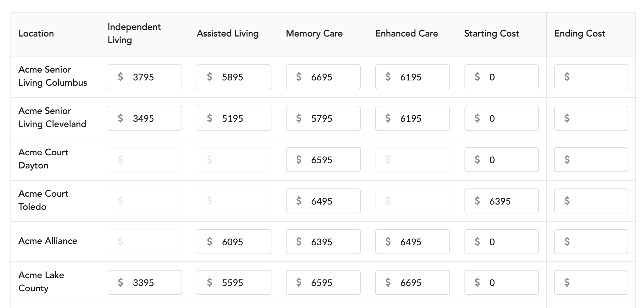This screenshot has height=308, width=644.
Task: Select Columbus Assisted Living 5895 field
Action: (x=234, y=77)
